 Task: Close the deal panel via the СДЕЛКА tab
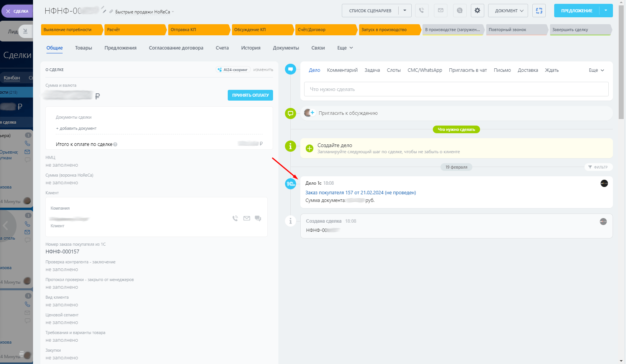pos(17,11)
